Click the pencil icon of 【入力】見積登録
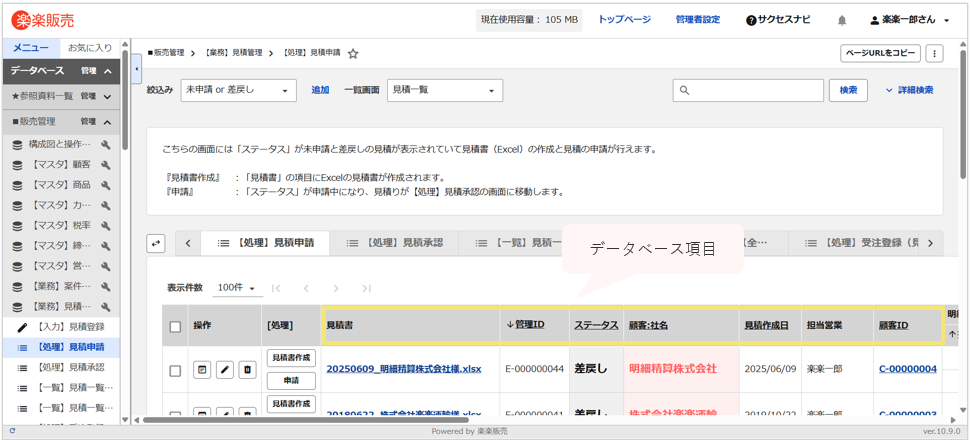The height and width of the screenshot is (440, 970). (x=23, y=327)
